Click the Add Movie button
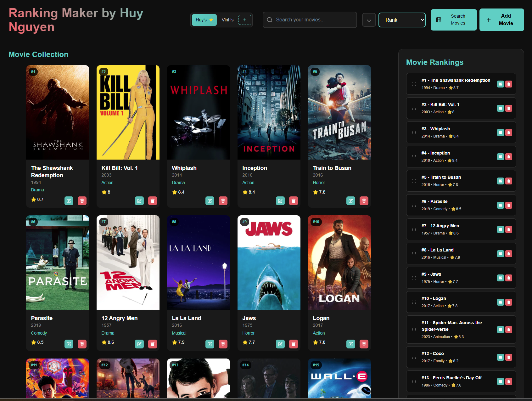Viewport: 532px width, 401px height. click(x=501, y=20)
